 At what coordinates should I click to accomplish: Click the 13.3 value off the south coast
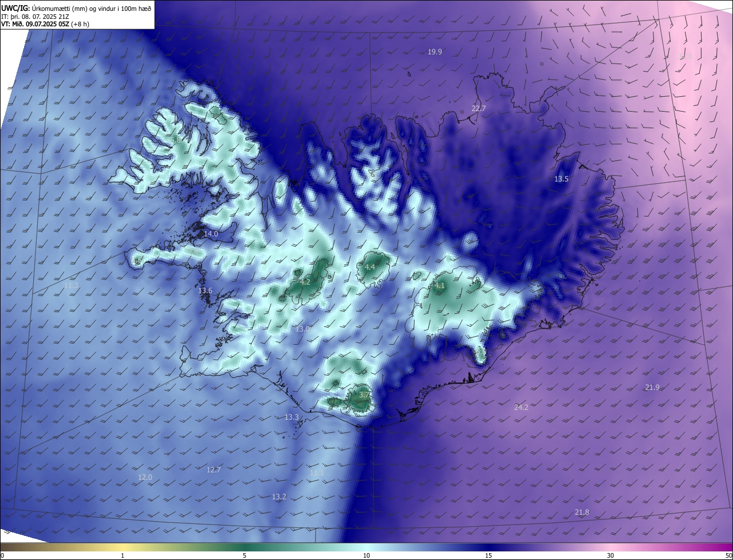291,417
